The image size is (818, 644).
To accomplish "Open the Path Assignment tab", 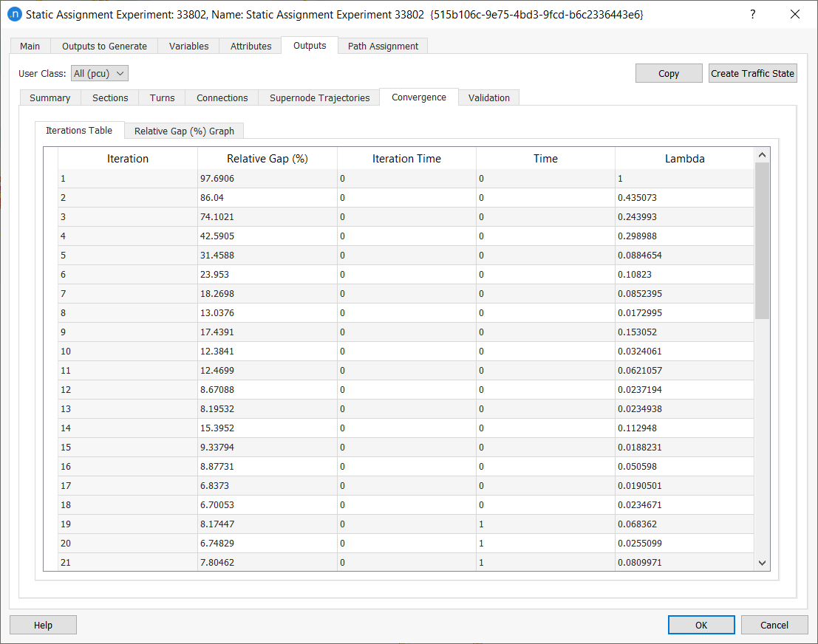I will point(383,46).
